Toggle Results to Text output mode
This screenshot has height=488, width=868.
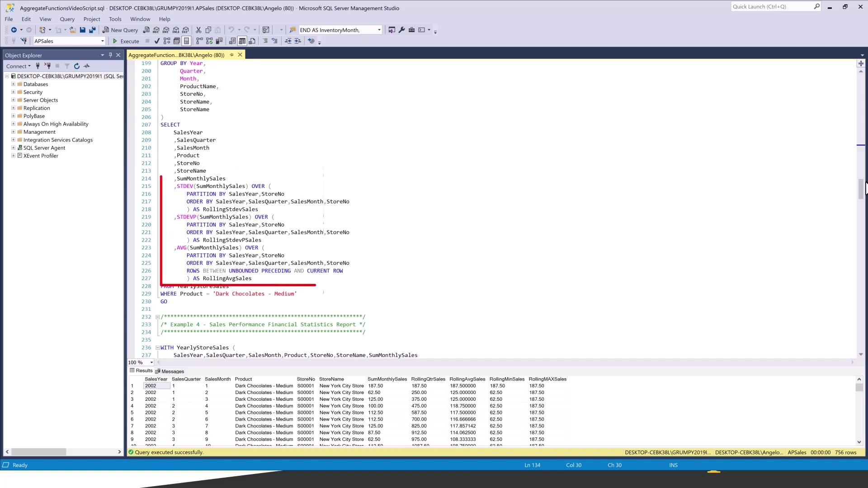pyautogui.click(x=231, y=41)
